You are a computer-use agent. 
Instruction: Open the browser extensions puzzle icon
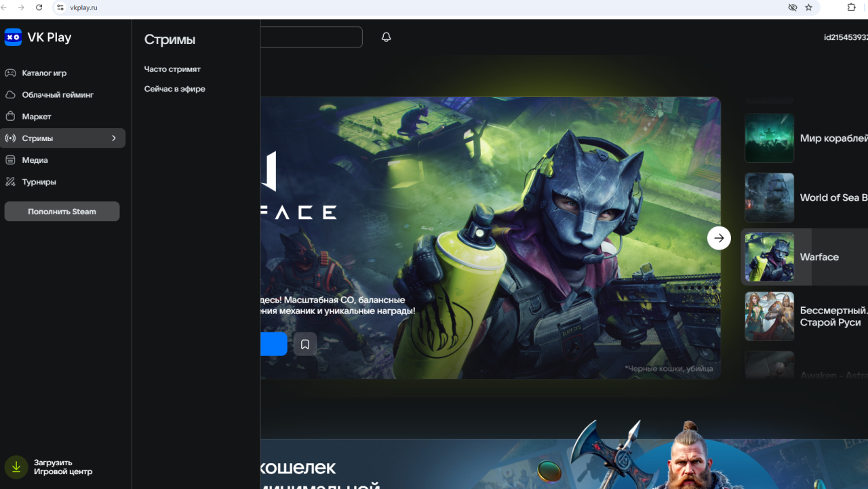tap(852, 7)
